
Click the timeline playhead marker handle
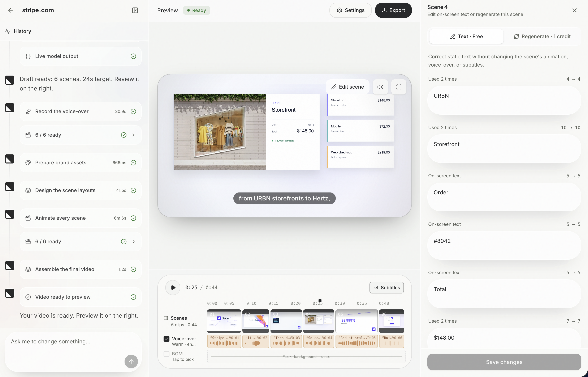tap(320, 301)
